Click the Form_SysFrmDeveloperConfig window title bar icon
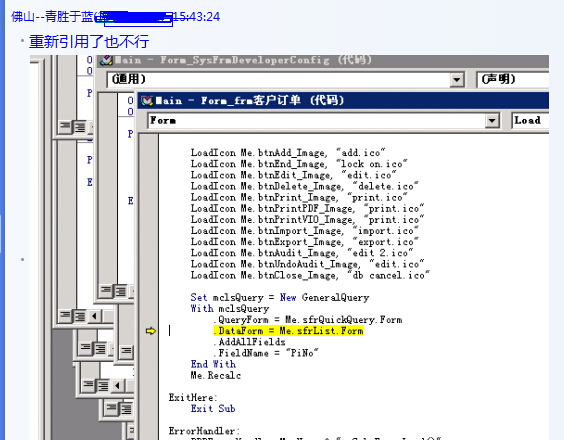The height and width of the screenshot is (440, 564). [x=106, y=60]
